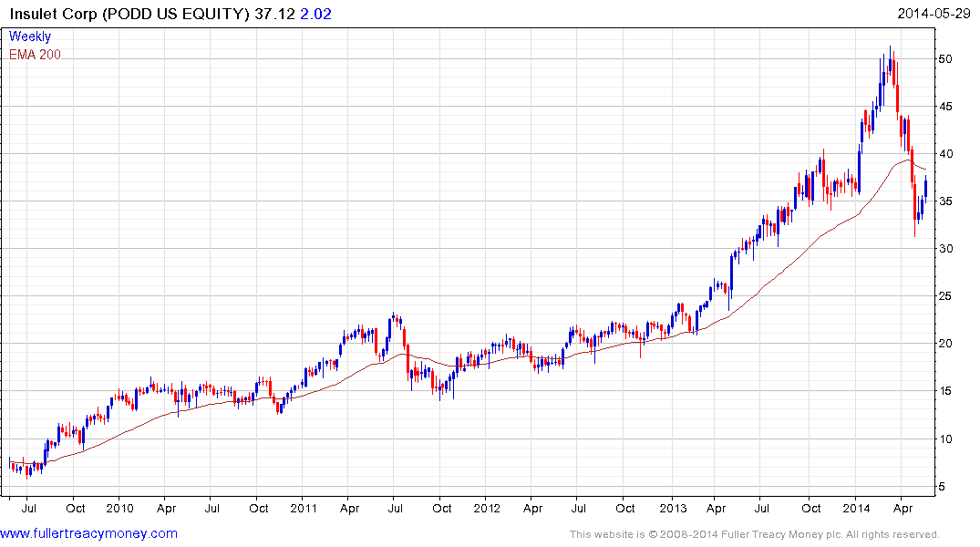Click the 40 price axis label
Viewport: 980px width, 547px height.
[945, 154]
